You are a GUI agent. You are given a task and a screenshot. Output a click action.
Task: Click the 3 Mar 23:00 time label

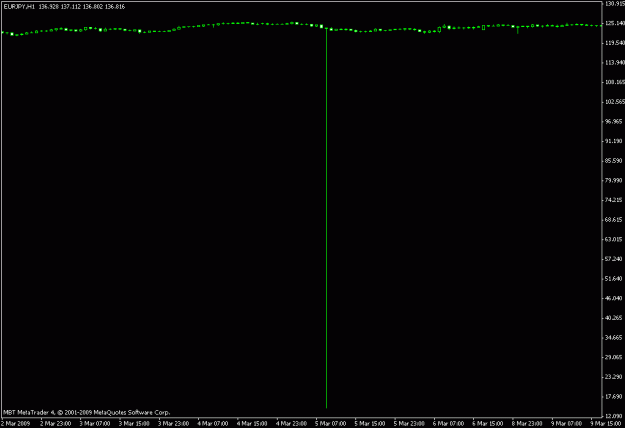(173, 423)
